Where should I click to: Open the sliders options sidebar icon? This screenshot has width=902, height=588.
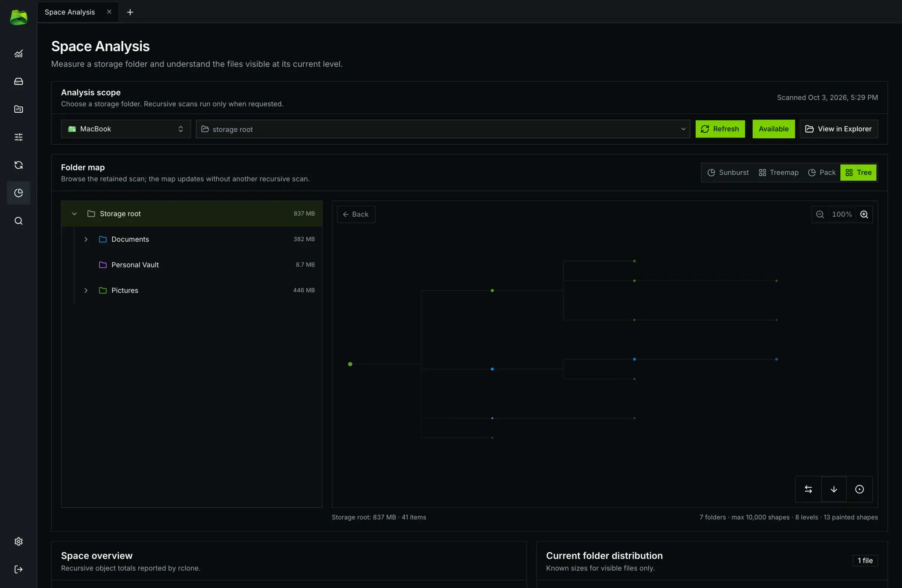(x=18, y=137)
